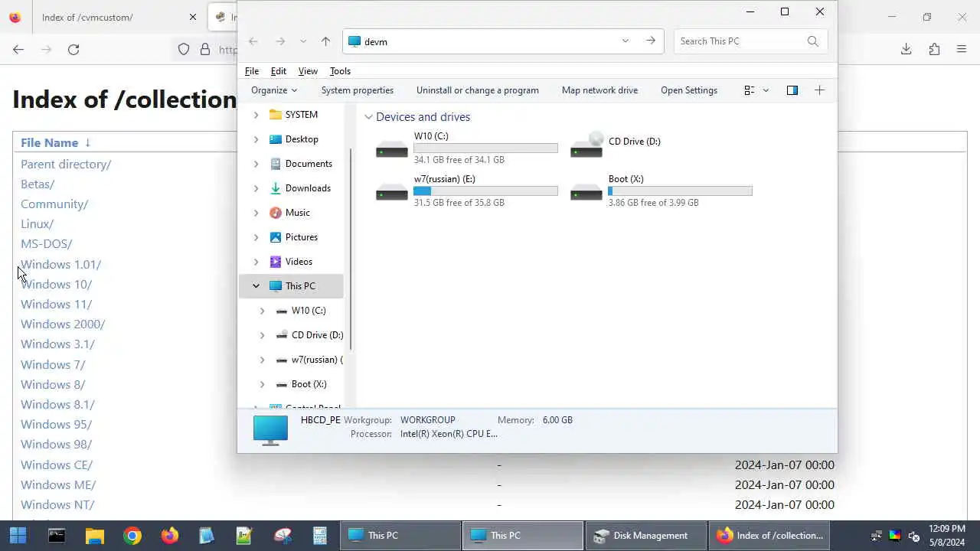Open the Firefox hamburger menu
Viewport: 980px width, 551px height.
(962, 50)
